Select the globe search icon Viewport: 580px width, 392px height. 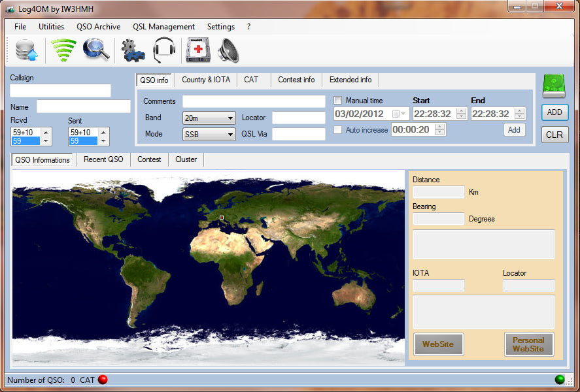coord(95,50)
